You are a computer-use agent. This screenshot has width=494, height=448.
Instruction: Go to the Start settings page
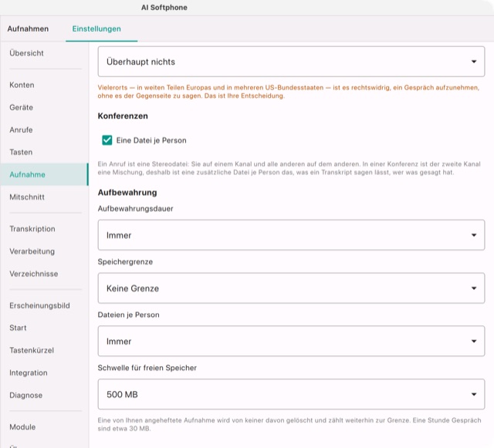click(44, 328)
